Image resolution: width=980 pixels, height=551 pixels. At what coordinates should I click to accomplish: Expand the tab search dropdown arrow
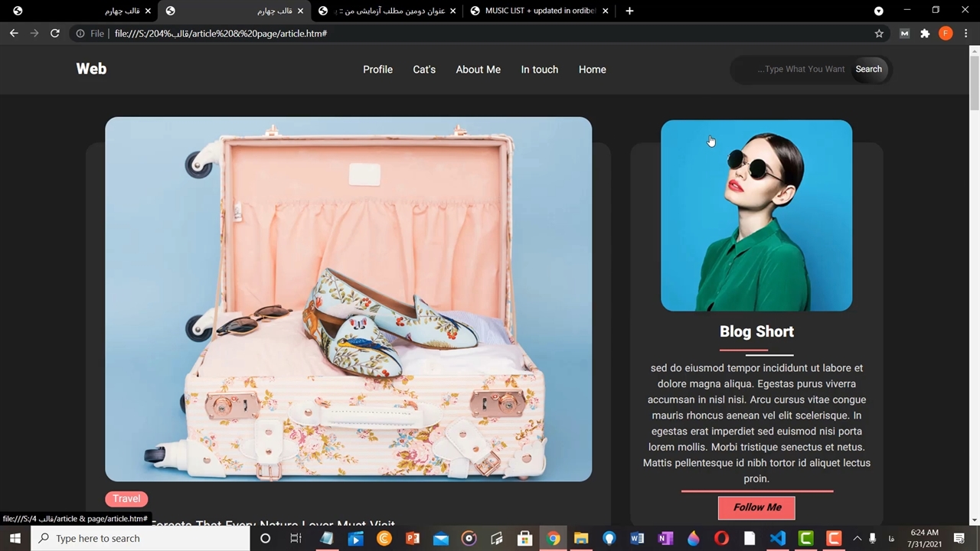tap(879, 11)
